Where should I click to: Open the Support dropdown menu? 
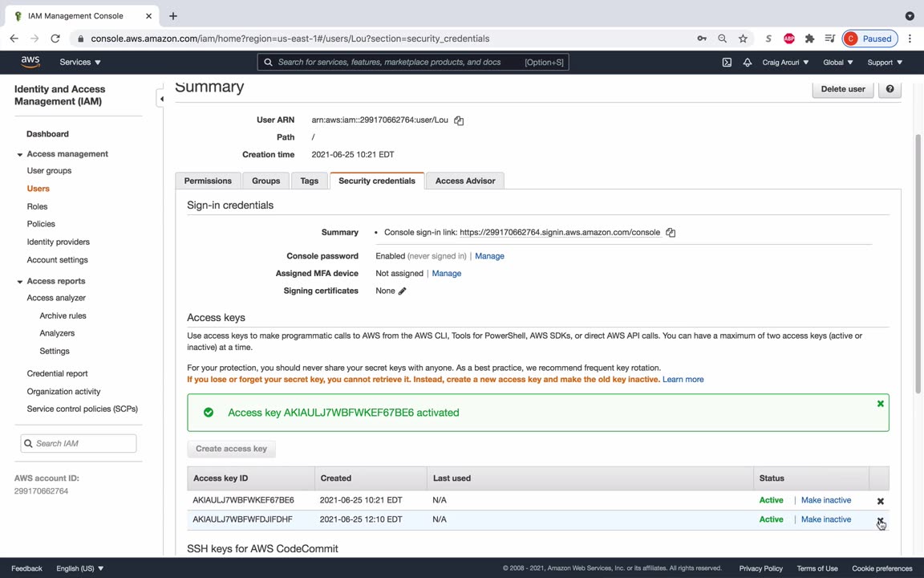point(885,62)
